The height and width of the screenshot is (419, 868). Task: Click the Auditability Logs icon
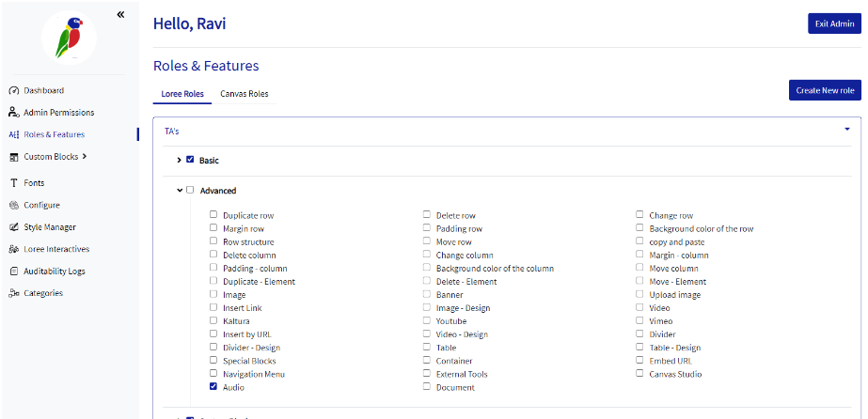click(x=14, y=272)
